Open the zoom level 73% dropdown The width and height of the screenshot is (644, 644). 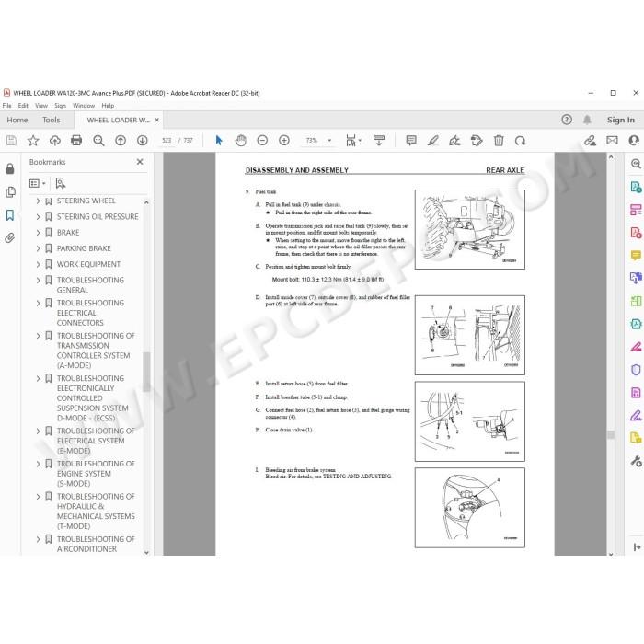point(318,141)
